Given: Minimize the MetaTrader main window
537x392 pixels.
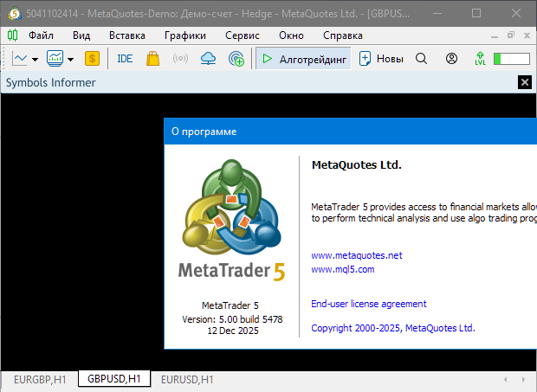Looking at the screenshot, I should pyautogui.click(x=437, y=13).
